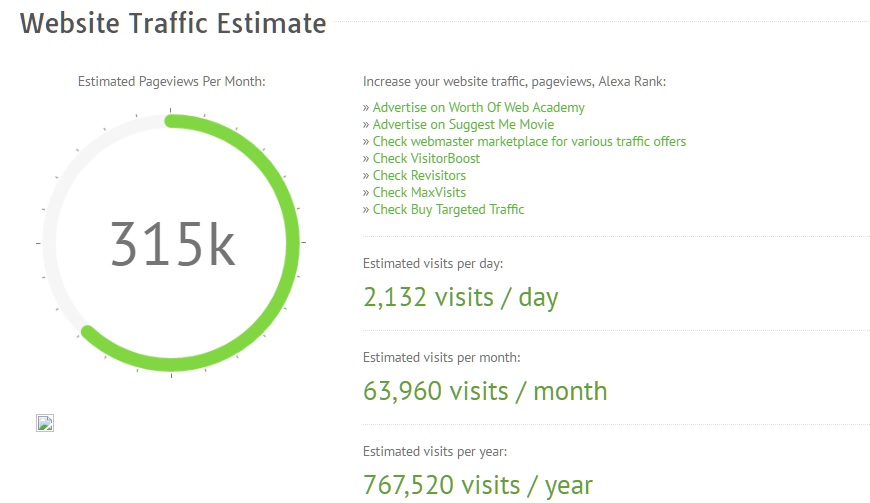870x503 pixels.
Task: Click the 2,132 visits / day figure
Action: click(461, 297)
